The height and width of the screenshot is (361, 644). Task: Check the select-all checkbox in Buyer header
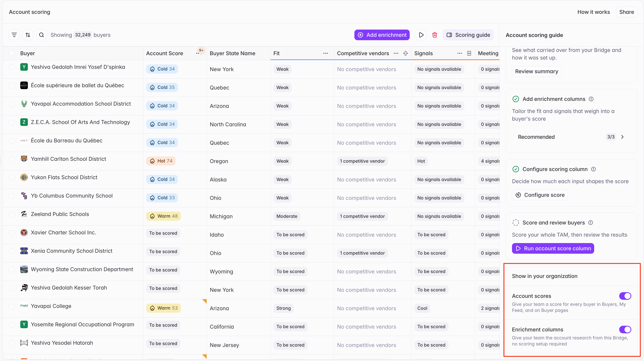12,53
